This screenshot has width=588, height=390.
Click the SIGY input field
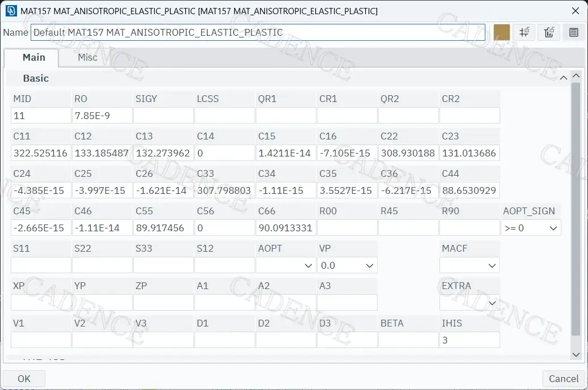click(163, 116)
